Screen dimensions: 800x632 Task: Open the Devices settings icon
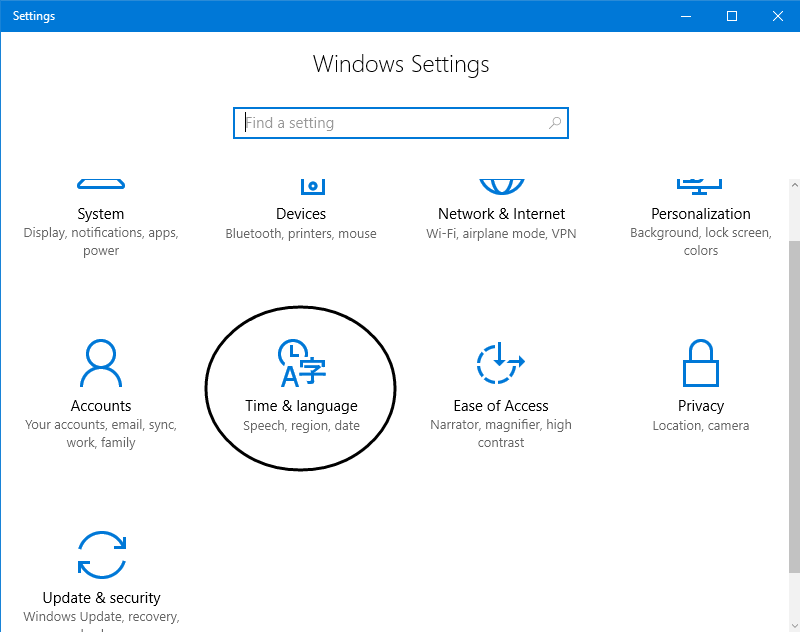(x=313, y=187)
